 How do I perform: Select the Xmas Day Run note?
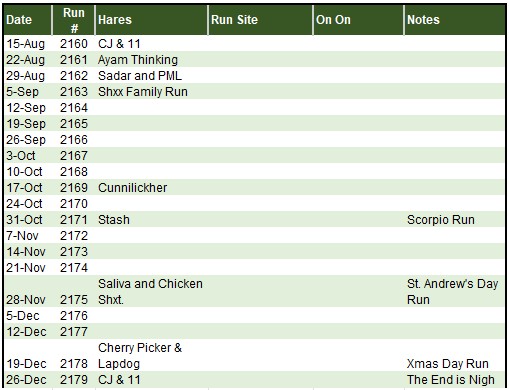click(x=448, y=364)
